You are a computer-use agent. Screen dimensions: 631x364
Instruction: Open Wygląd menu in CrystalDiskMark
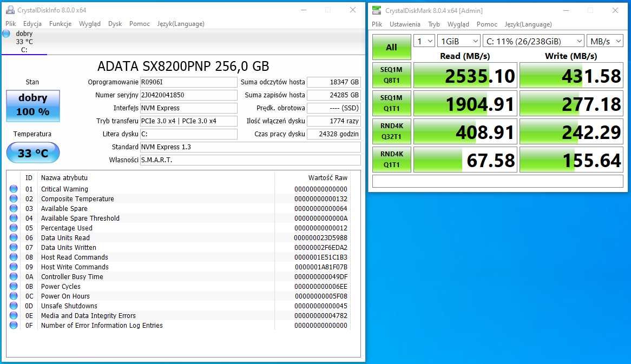pos(458,24)
